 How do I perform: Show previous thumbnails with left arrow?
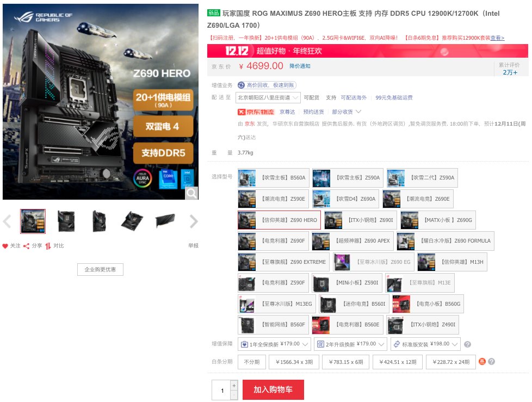(x=7, y=221)
